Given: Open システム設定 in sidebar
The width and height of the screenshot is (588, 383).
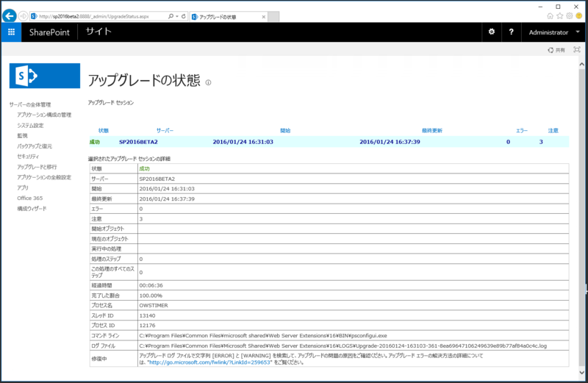Looking at the screenshot, I should [30, 125].
